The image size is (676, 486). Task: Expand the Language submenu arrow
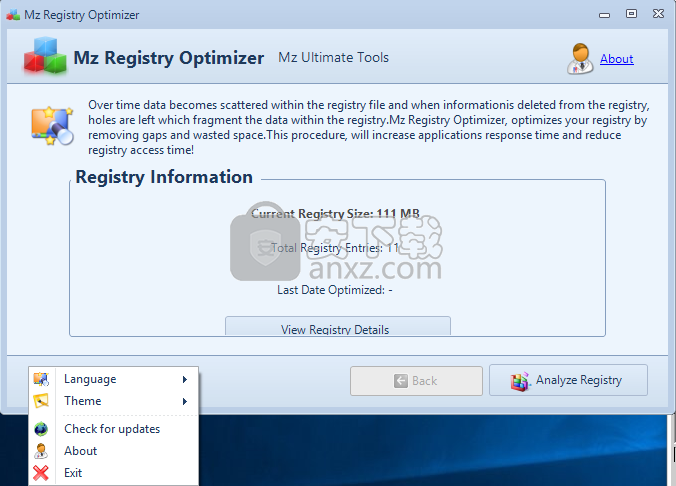point(185,379)
